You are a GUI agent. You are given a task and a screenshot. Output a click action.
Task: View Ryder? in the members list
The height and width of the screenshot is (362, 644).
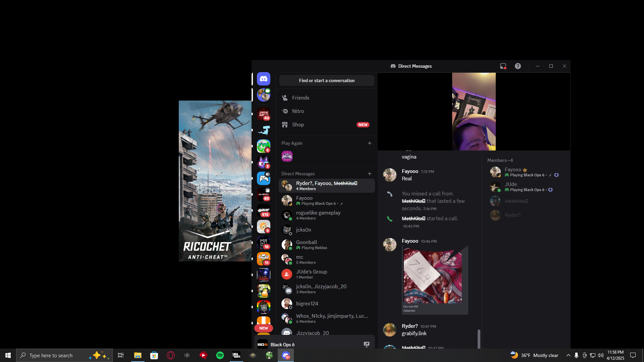pos(525,215)
